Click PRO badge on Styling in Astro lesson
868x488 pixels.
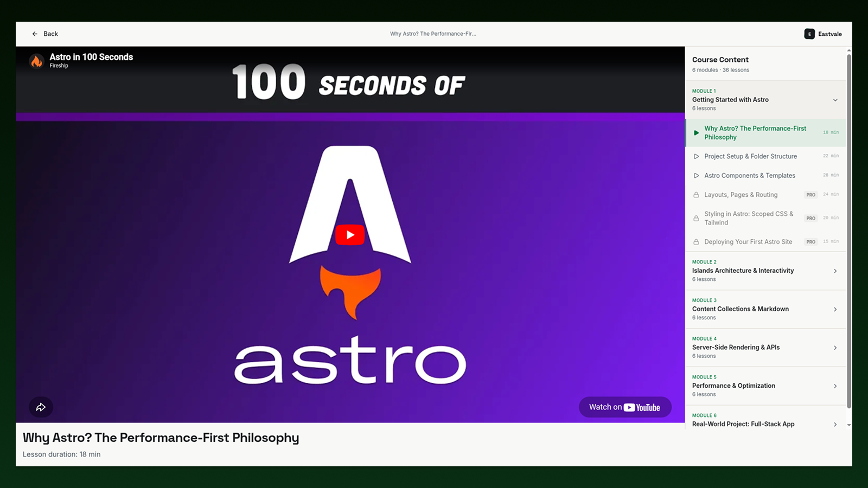click(x=810, y=219)
